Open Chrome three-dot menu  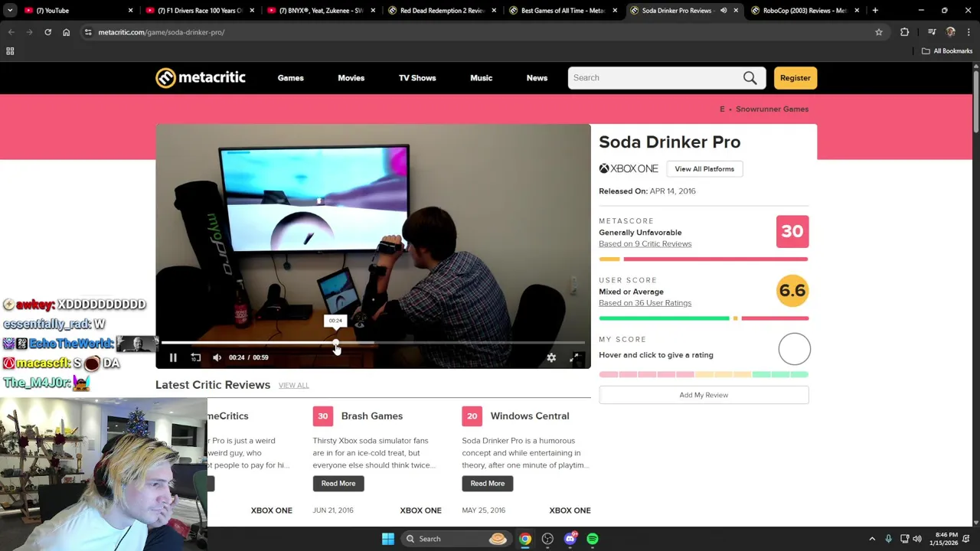click(969, 32)
